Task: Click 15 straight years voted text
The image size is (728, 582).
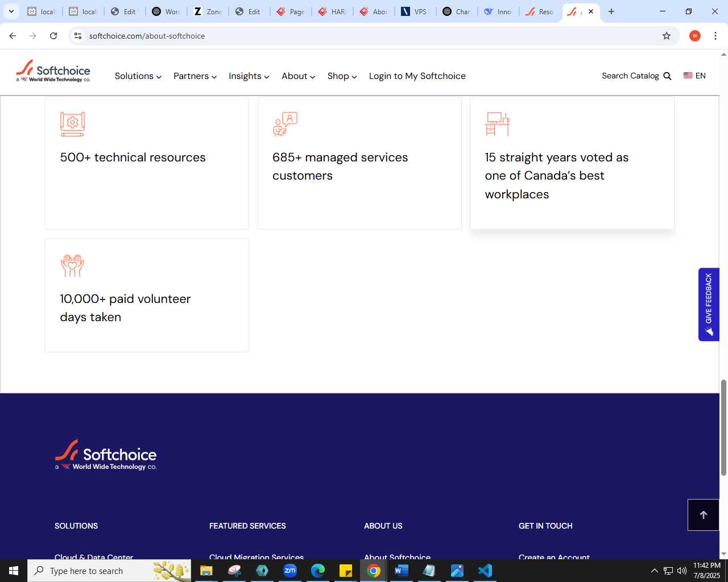Action: pyautogui.click(x=557, y=176)
